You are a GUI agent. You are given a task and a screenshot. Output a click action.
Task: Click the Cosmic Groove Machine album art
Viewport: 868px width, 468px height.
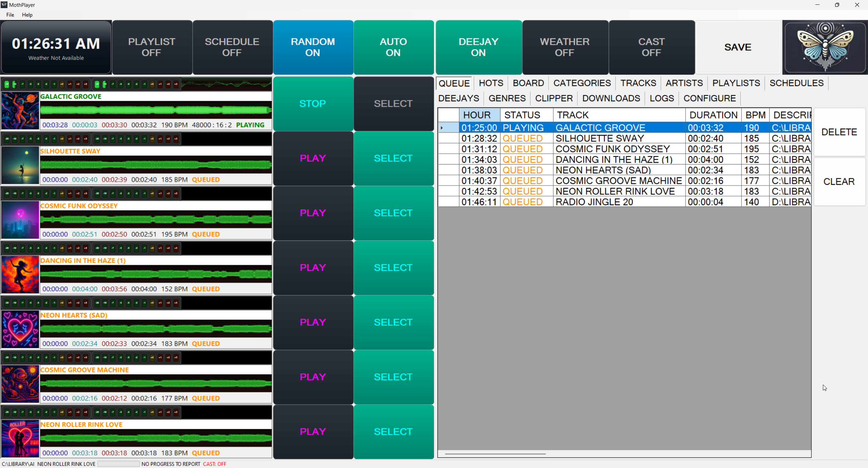click(x=20, y=384)
